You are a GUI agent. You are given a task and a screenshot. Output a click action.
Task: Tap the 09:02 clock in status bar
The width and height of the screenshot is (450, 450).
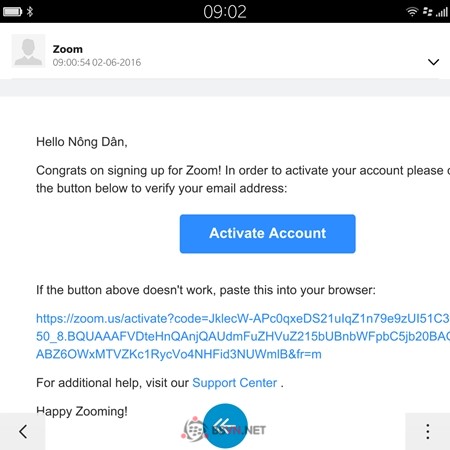point(225,12)
